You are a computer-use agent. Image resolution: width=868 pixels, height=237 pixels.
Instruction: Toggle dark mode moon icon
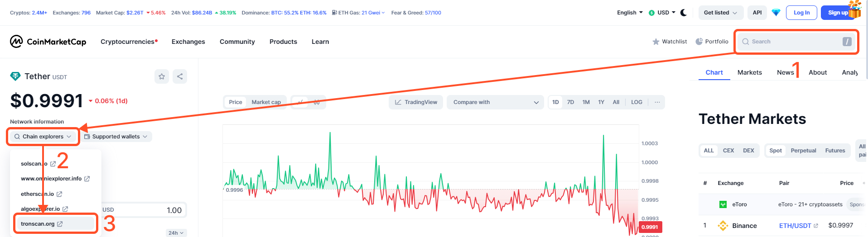coord(684,13)
